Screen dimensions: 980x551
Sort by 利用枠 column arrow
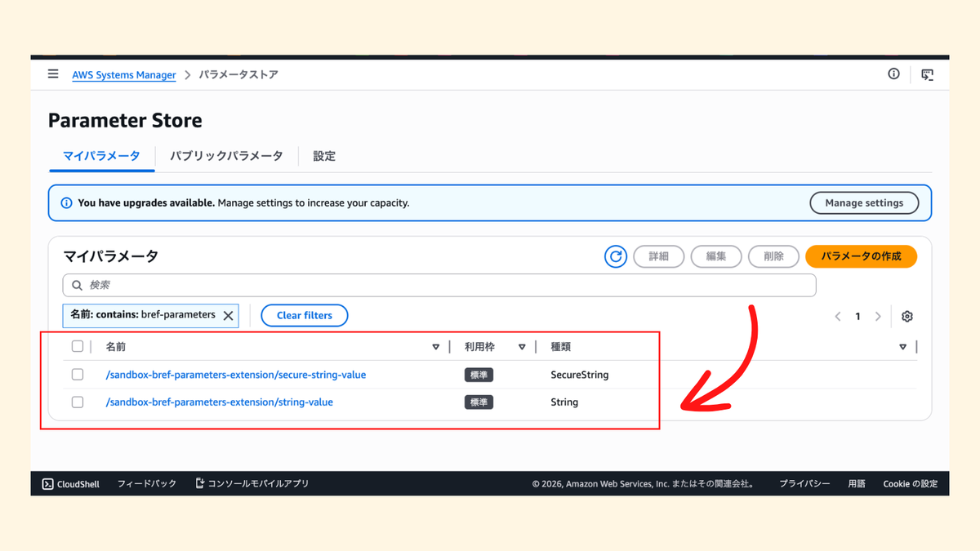tap(522, 347)
